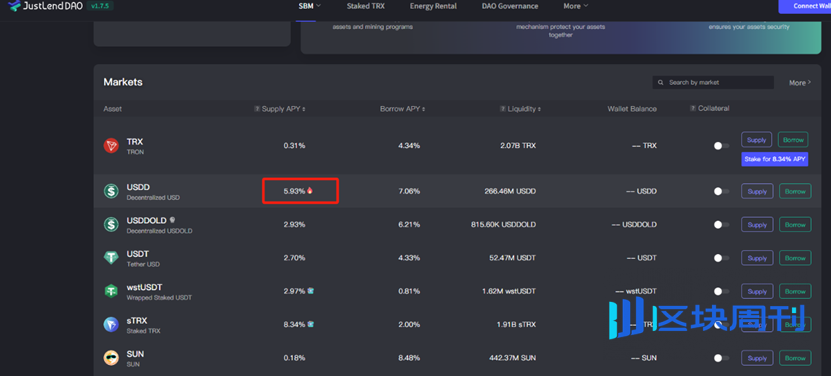831x376 pixels.
Task: Toggle collateral for USDDOLD
Action: 721,225
